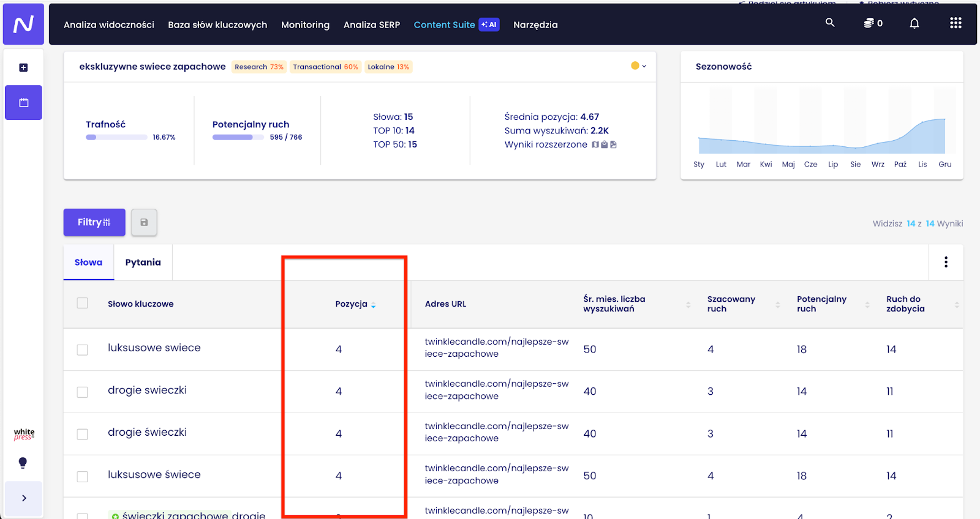Switch to the Słowa tab

pyautogui.click(x=88, y=262)
